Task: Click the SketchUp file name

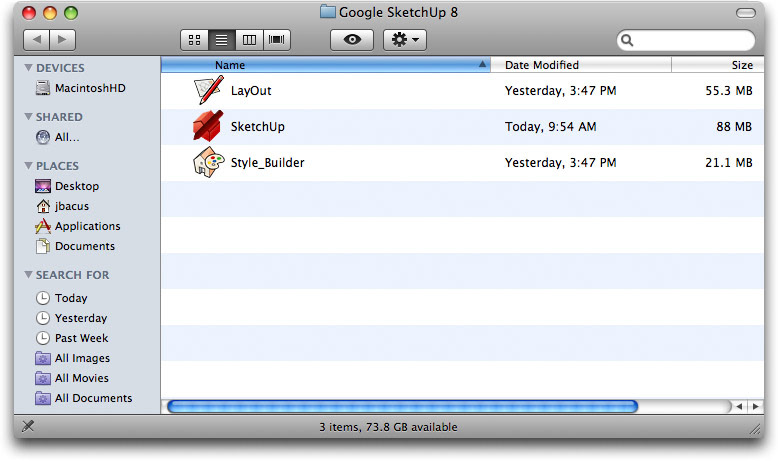Action: 258,127
